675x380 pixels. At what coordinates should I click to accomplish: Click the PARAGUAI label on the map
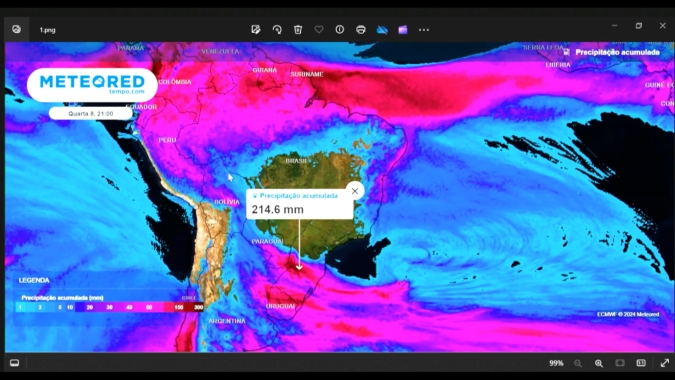click(x=267, y=241)
